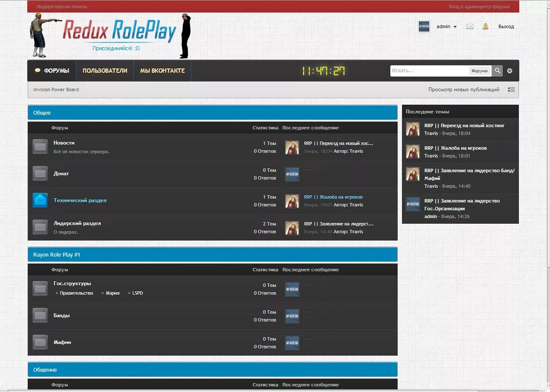Click the Искать search input field
The width and height of the screenshot is (550, 392).
click(x=429, y=71)
